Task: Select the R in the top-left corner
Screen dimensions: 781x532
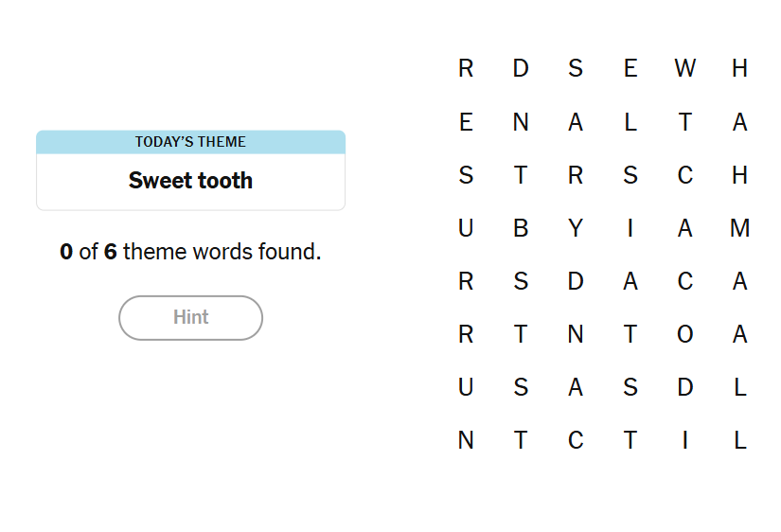Action: coord(466,68)
